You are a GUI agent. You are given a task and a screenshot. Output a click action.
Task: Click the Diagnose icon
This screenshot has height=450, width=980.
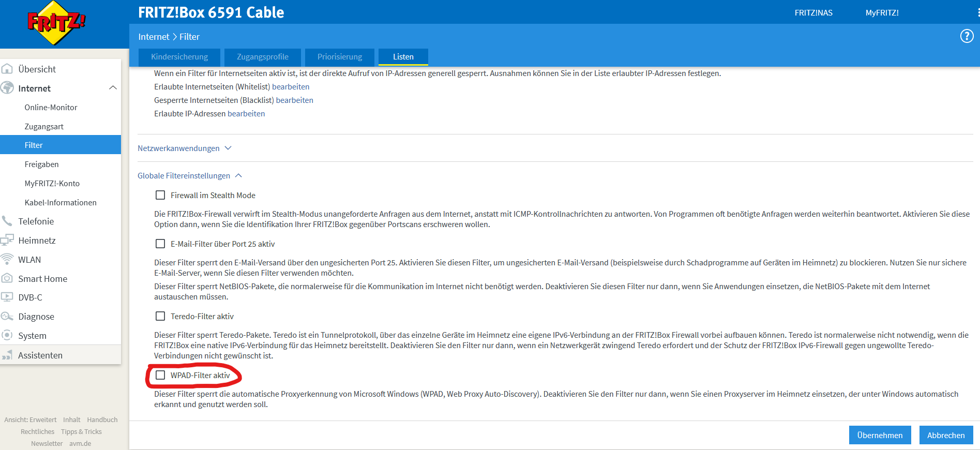pos(7,316)
